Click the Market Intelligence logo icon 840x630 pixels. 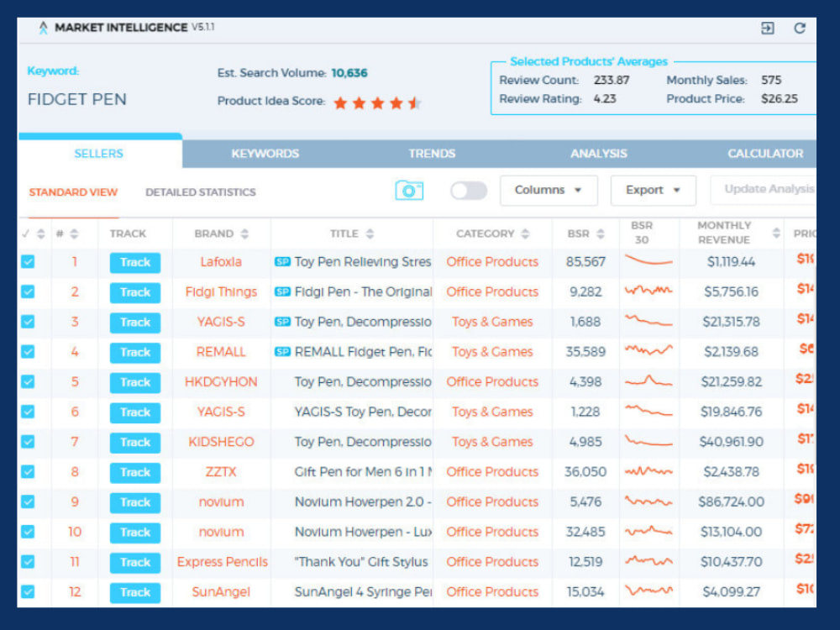pyautogui.click(x=44, y=28)
